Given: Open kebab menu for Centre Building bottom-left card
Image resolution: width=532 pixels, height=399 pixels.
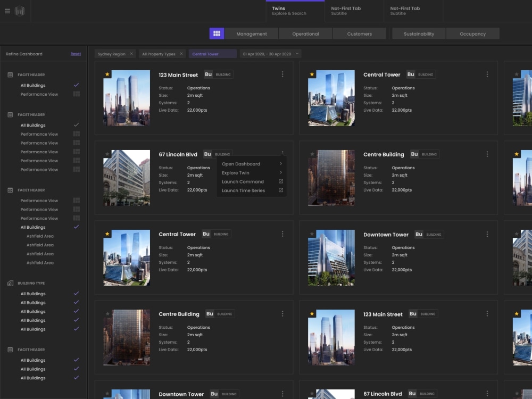Looking at the screenshot, I should click(x=282, y=314).
